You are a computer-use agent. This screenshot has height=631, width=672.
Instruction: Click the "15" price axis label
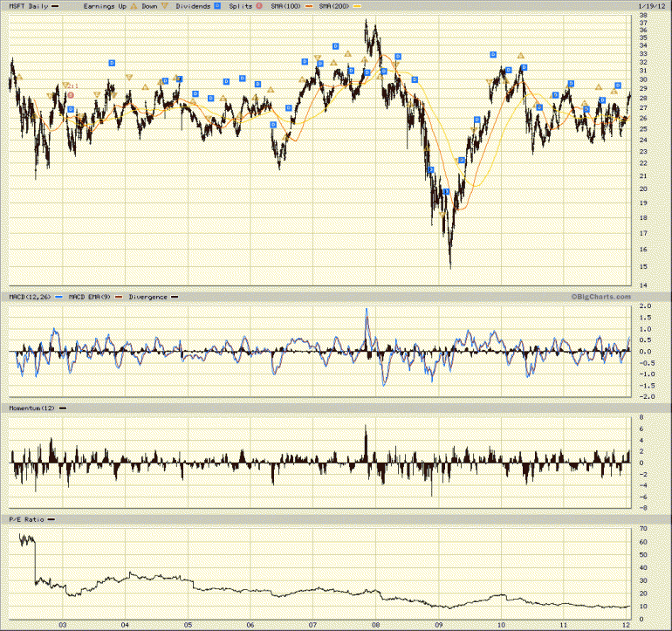(x=643, y=267)
